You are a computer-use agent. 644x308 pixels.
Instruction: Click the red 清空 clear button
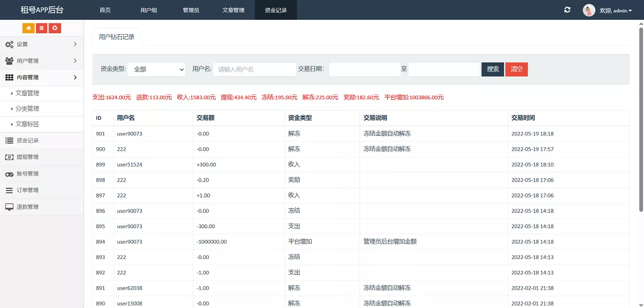click(x=517, y=69)
